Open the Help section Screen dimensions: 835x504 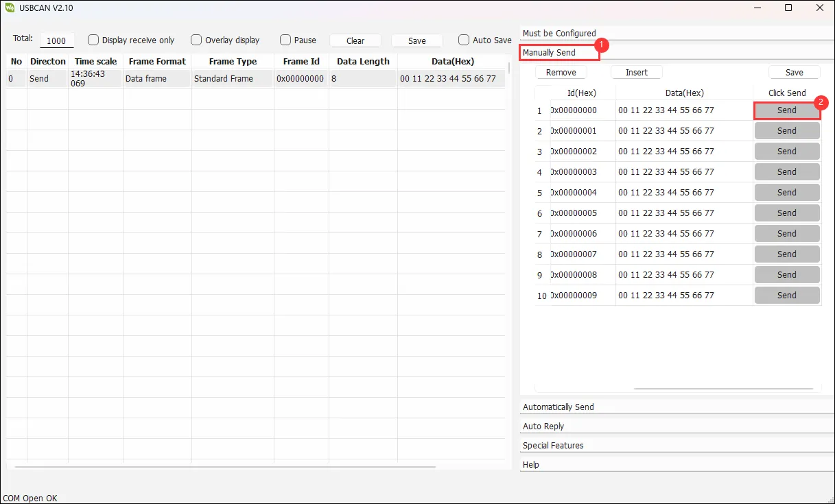point(530,464)
